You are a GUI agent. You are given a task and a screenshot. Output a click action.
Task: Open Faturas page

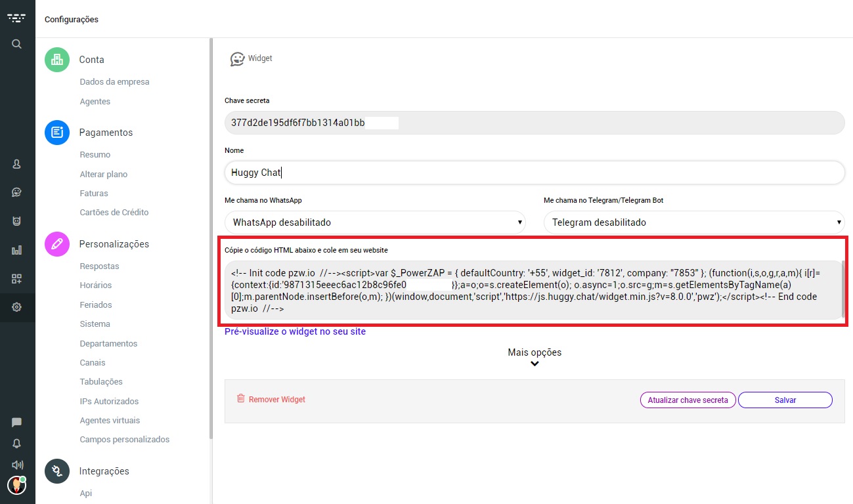click(x=93, y=194)
